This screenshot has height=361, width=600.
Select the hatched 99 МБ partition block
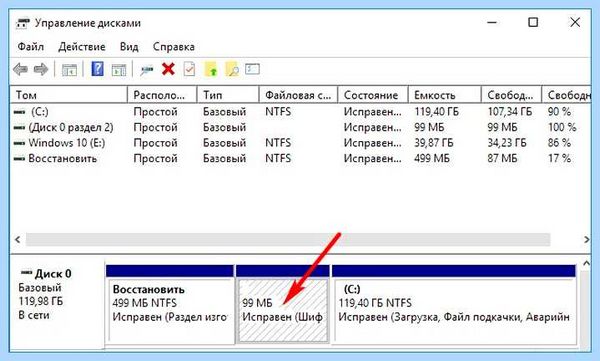pos(283,303)
